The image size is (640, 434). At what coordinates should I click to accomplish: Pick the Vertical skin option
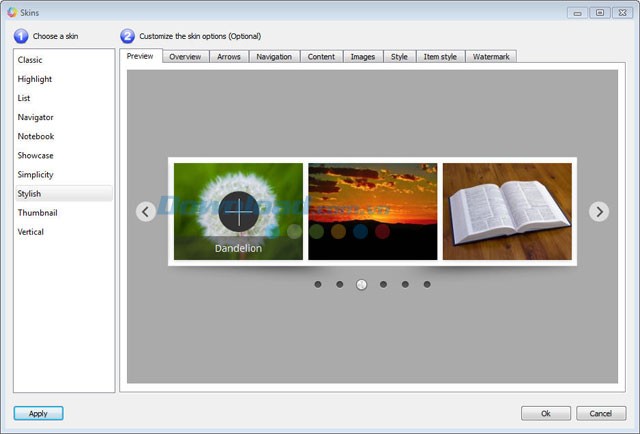click(x=31, y=232)
